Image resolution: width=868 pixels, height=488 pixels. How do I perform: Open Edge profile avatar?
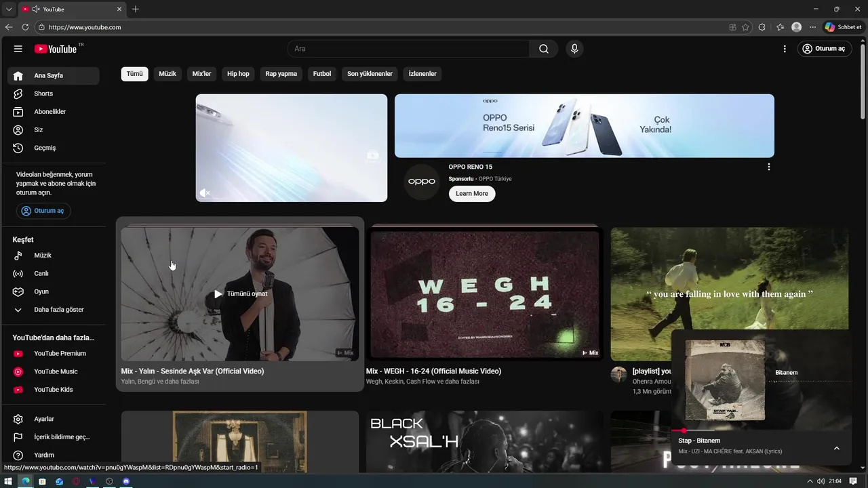797,27
